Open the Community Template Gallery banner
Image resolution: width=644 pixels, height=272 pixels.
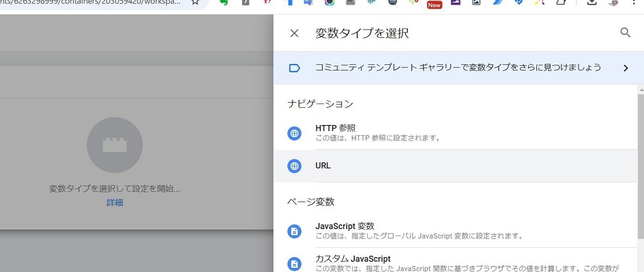[x=458, y=68]
